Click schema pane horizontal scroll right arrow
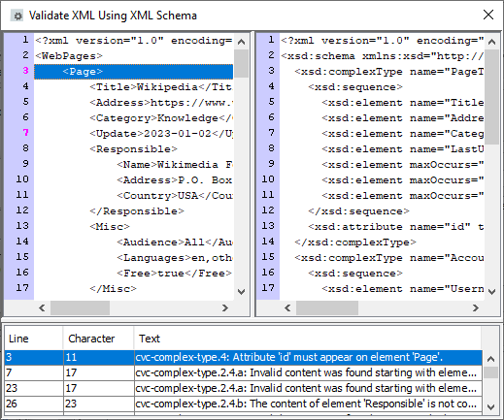The width and height of the screenshot is (504, 420). point(476,307)
